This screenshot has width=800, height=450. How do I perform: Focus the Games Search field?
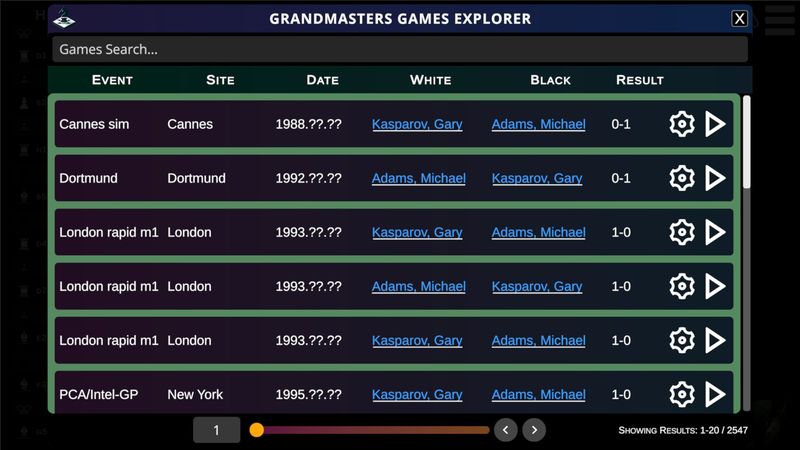point(400,49)
